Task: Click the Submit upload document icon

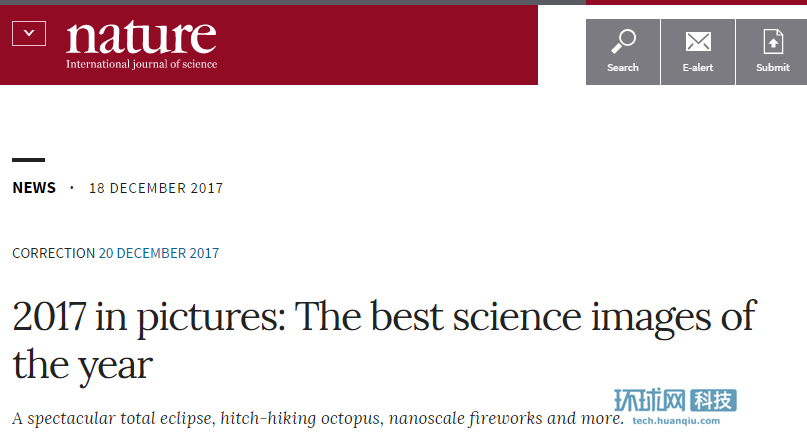Action: point(773,42)
